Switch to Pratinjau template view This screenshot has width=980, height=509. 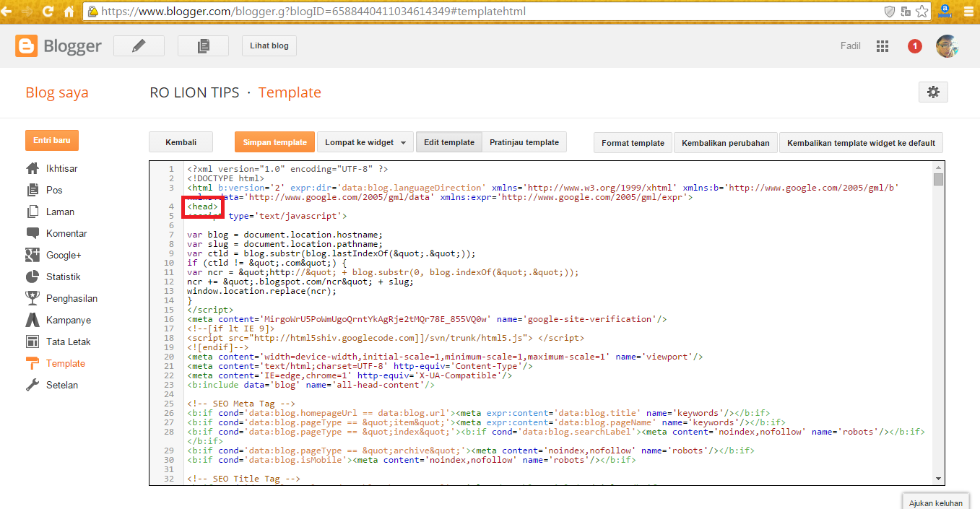[x=524, y=142]
